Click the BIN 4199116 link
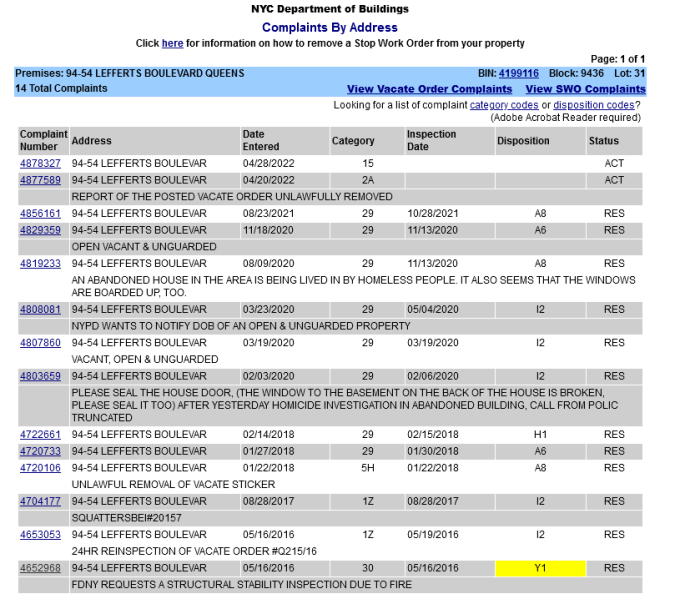 (519, 74)
